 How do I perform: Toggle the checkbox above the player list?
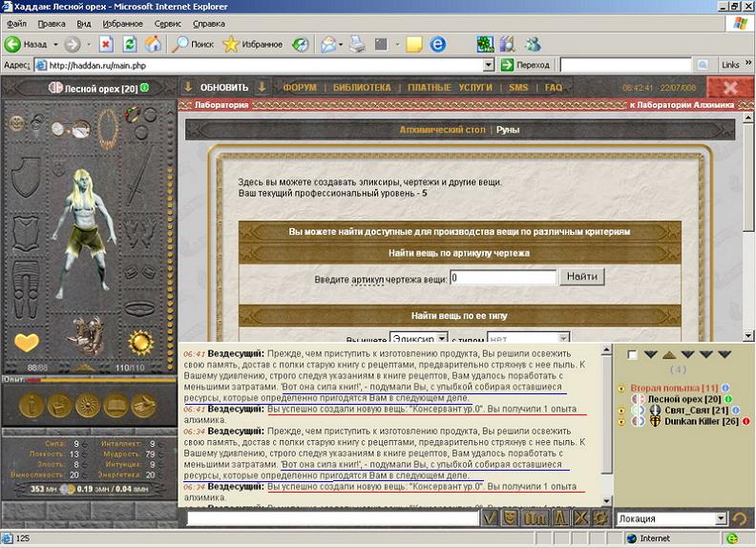tap(630, 355)
